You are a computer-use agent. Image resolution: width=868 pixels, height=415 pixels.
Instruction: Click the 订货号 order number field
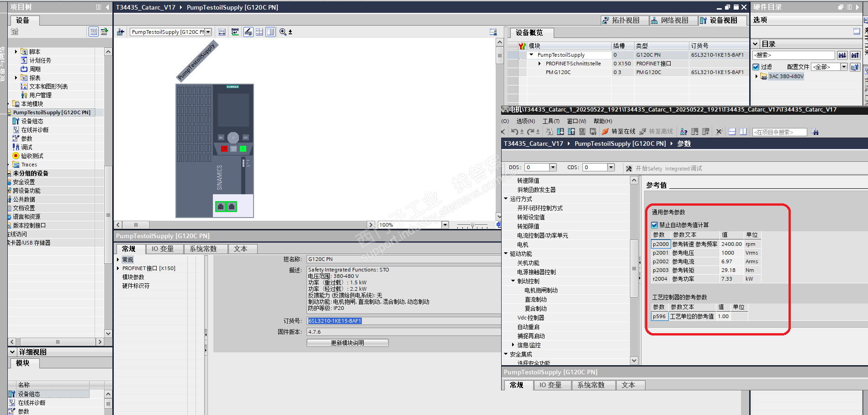pos(404,321)
